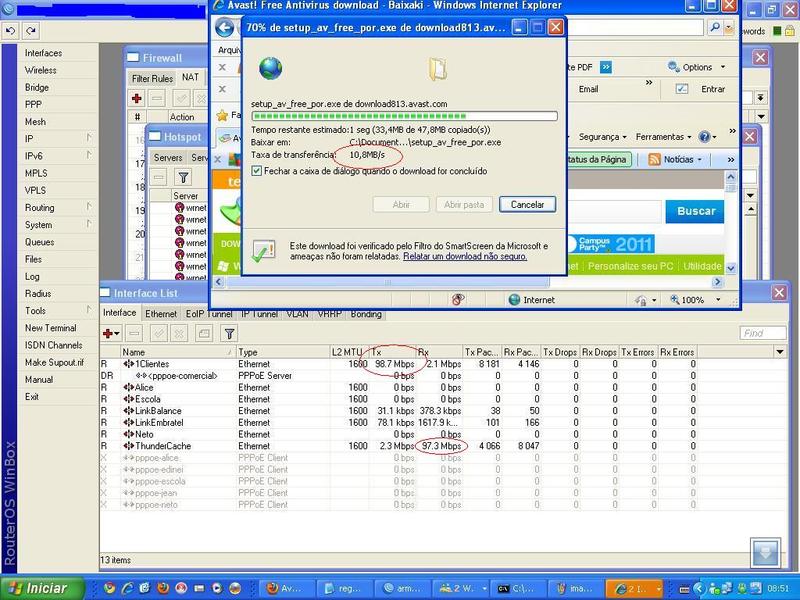Toggle the checkbox icon beside Entrar
800x600 pixels.
(x=682, y=89)
